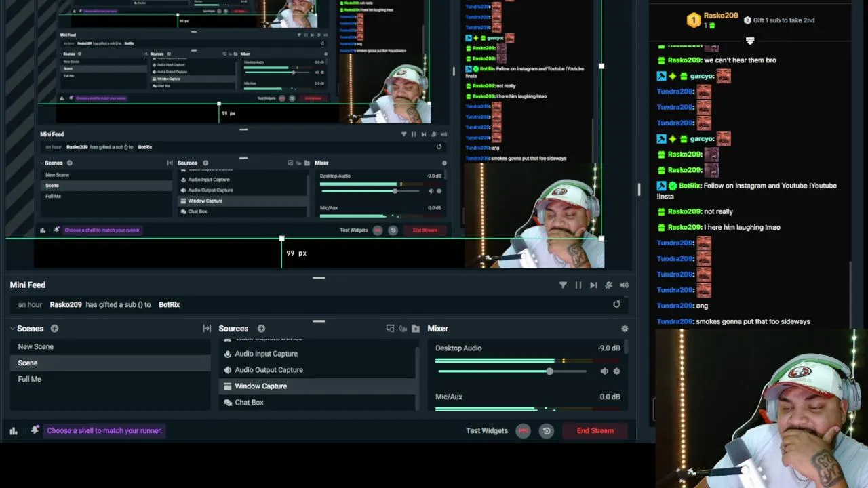This screenshot has height=488, width=868.
Task: Adjust the Desktop Audio volume slider
Action: (x=512, y=371)
